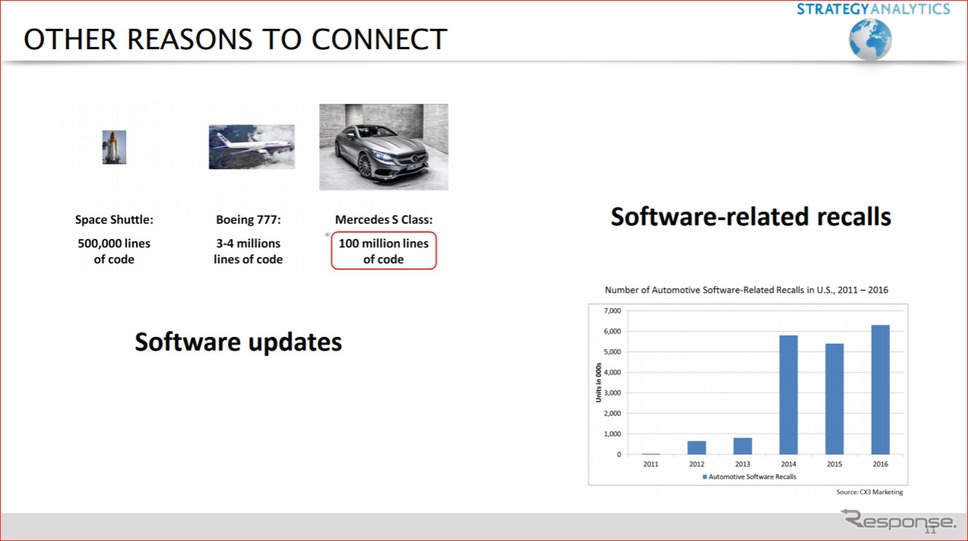Click the 'Units in 000s' axis title
This screenshot has height=541, width=968.
[598, 383]
